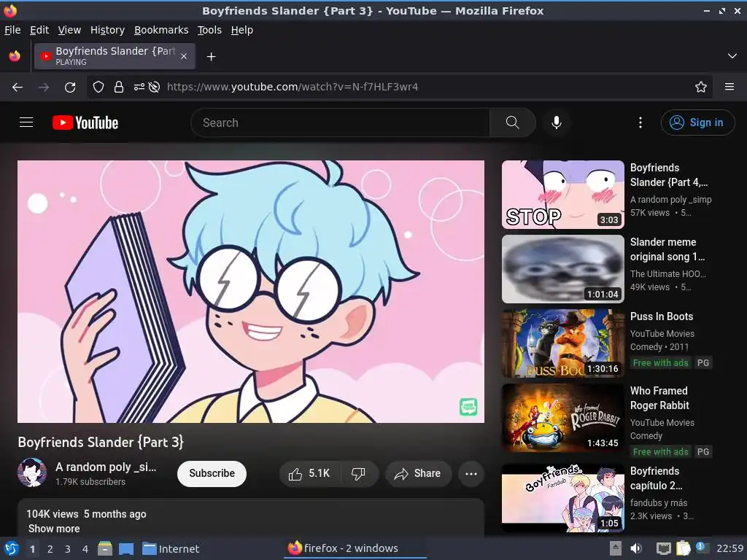Reload the page with the refresh icon

coord(70,87)
